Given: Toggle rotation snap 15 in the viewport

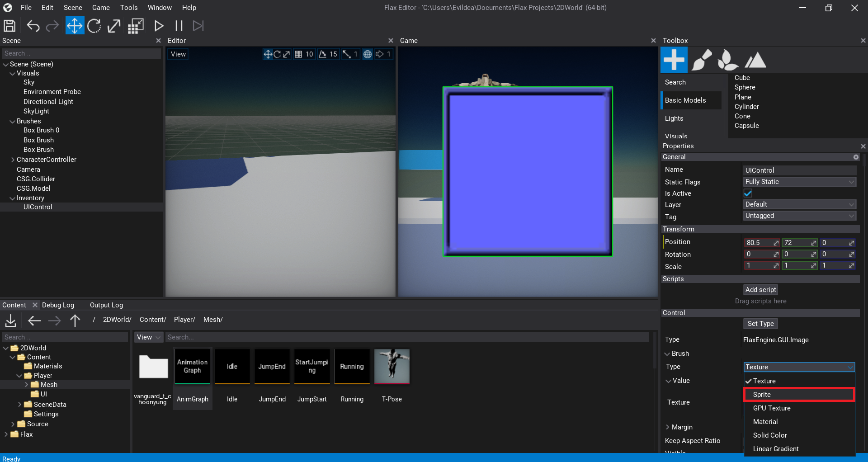Looking at the screenshot, I should [x=322, y=54].
